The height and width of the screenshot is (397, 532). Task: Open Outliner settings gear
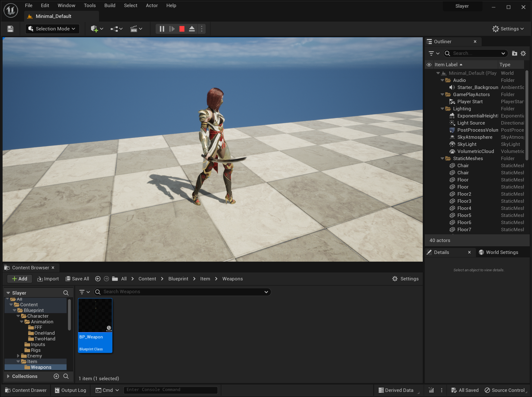[x=523, y=53]
